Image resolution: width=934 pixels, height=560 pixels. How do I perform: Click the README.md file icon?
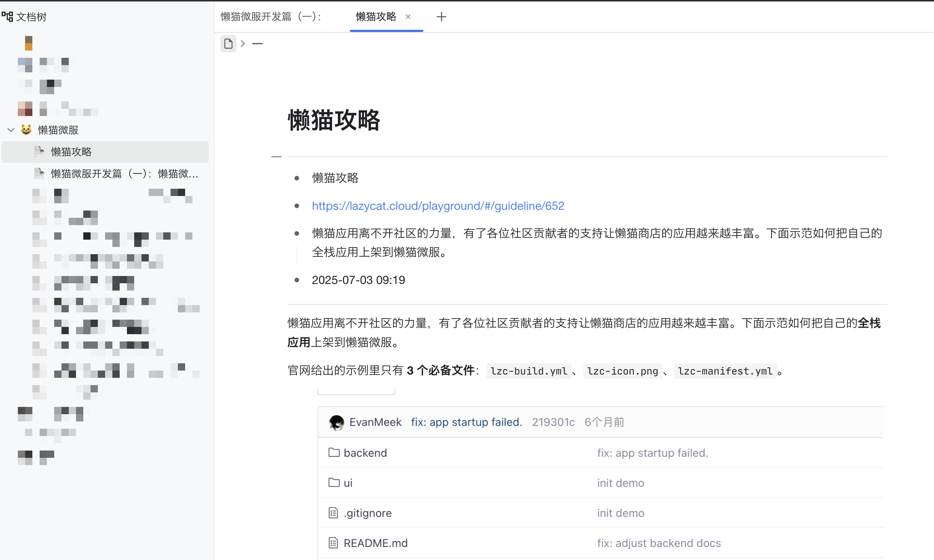coord(333,543)
